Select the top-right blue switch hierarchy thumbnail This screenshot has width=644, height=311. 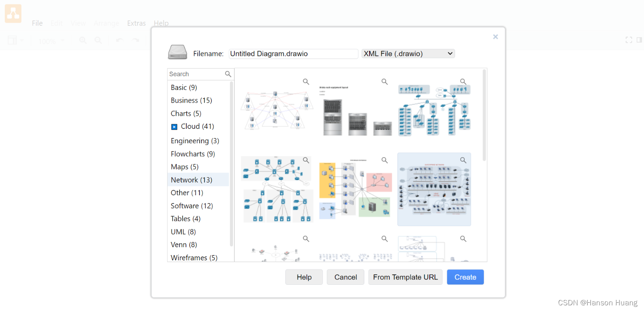[434, 111]
